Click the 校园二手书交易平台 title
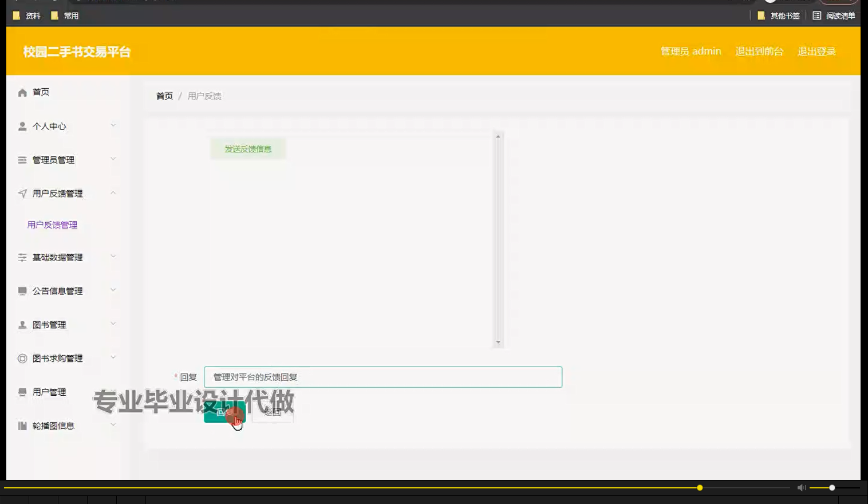The height and width of the screenshot is (504, 868). (77, 52)
